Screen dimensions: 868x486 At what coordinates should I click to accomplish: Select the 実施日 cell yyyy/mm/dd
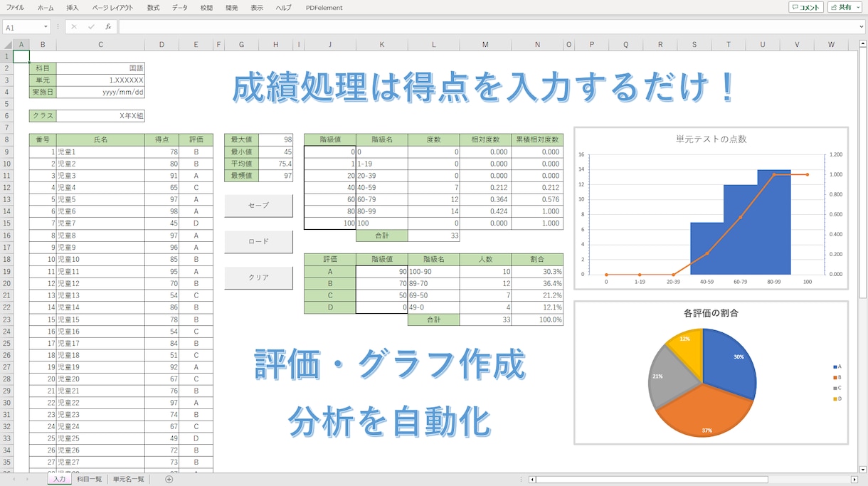pos(100,93)
